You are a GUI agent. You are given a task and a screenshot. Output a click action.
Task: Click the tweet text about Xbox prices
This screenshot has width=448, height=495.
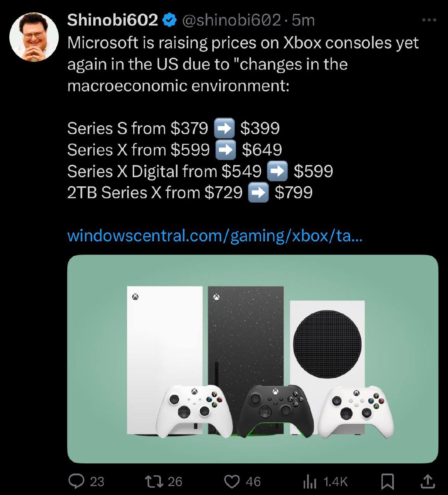click(x=243, y=64)
